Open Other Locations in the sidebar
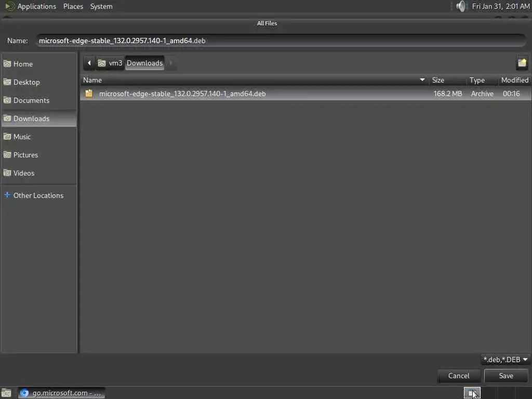 tap(39, 195)
